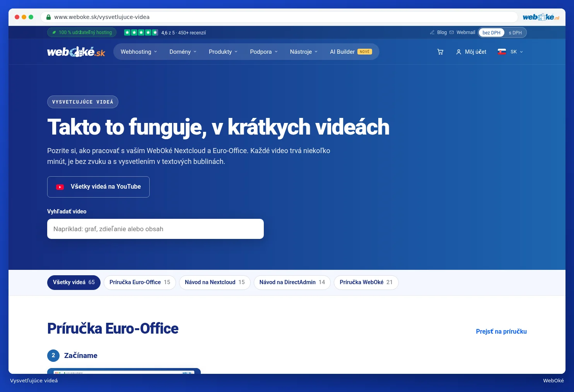Expand the Domény dropdown
Viewport: 574px width, 392px height.
183,52
